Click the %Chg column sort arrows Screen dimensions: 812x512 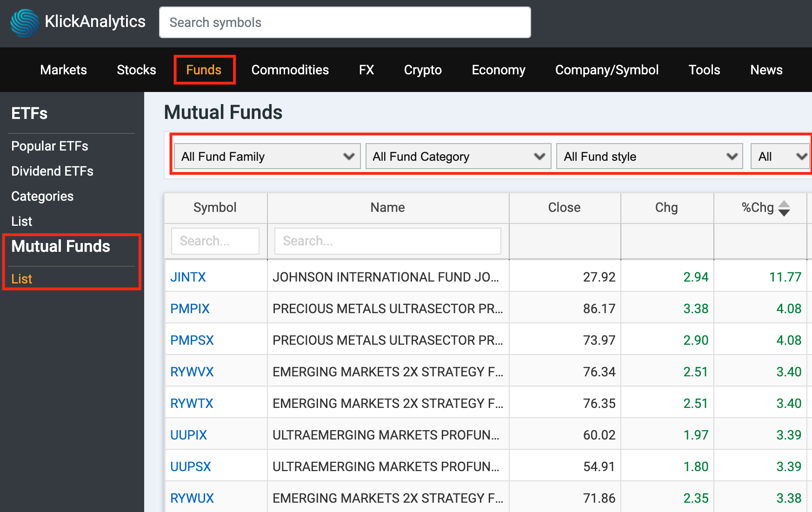(784, 208)
